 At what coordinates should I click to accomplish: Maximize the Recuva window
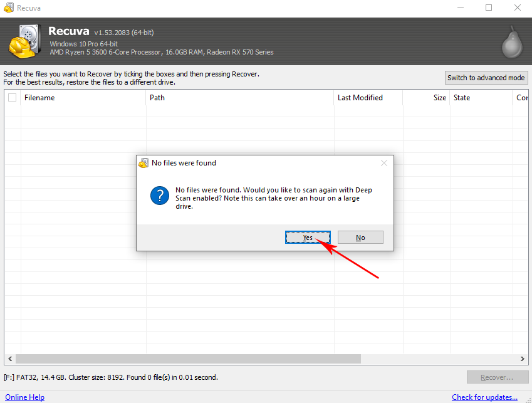pyautogui.click(x=489, y=8)
